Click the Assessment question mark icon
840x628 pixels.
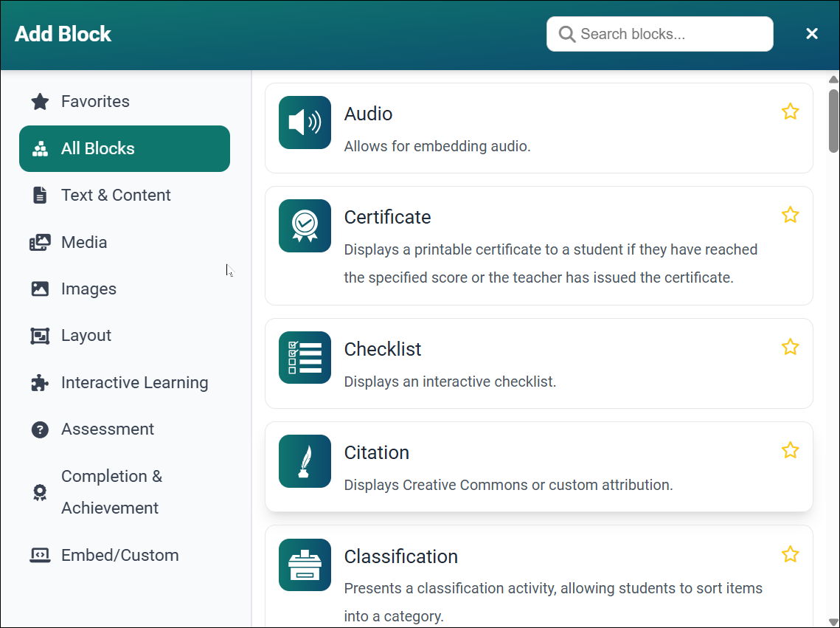coord(40,429)
